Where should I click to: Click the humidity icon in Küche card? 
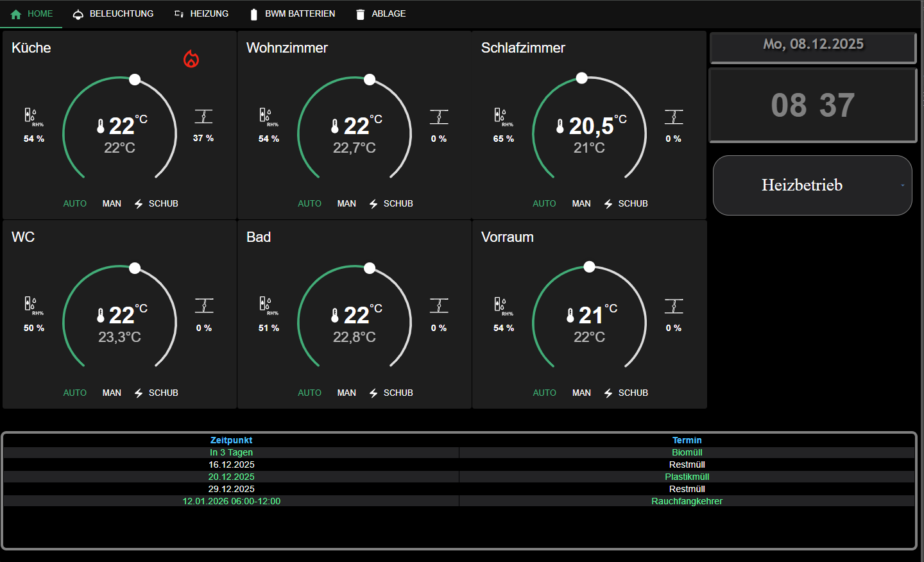pos(31,115)
